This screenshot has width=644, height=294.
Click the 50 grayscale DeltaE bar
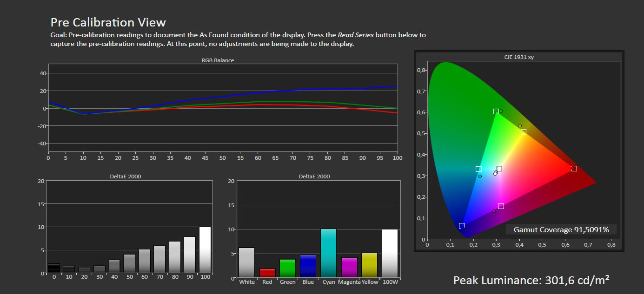coord(129,263)
